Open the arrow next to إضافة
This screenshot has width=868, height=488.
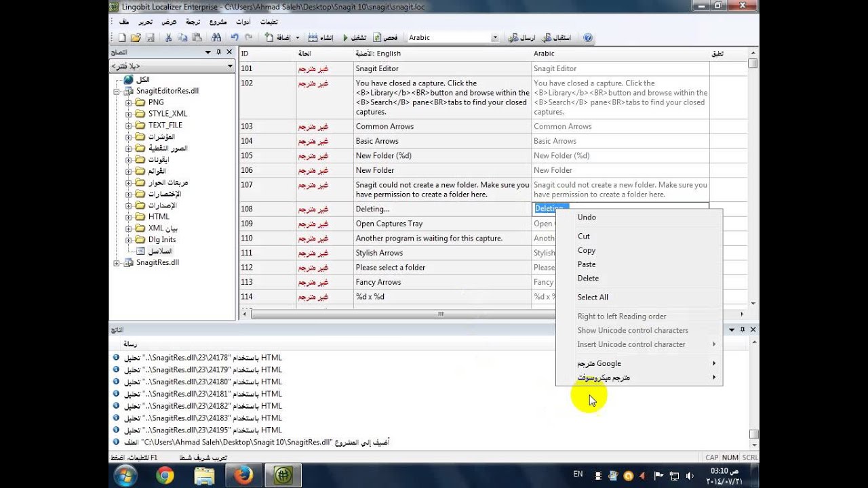298,38
